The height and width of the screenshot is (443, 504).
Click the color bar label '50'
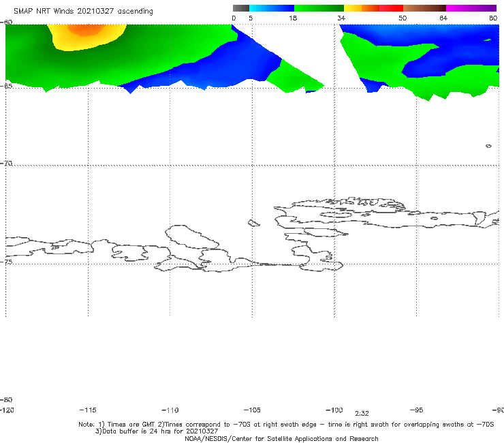coord(403,18)
